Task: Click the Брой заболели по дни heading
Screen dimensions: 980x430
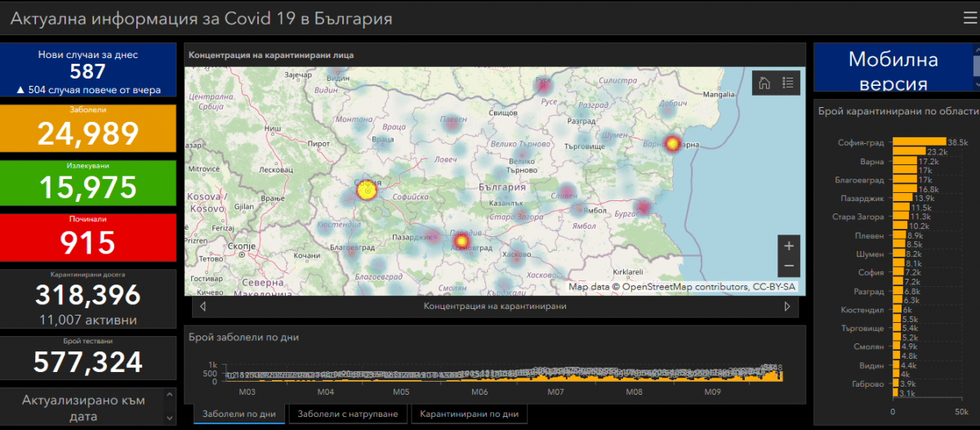Action: [x=243, y=336]
